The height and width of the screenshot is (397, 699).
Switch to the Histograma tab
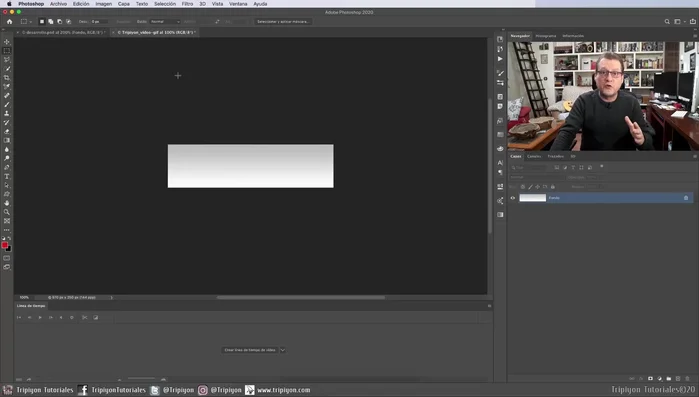546,36
